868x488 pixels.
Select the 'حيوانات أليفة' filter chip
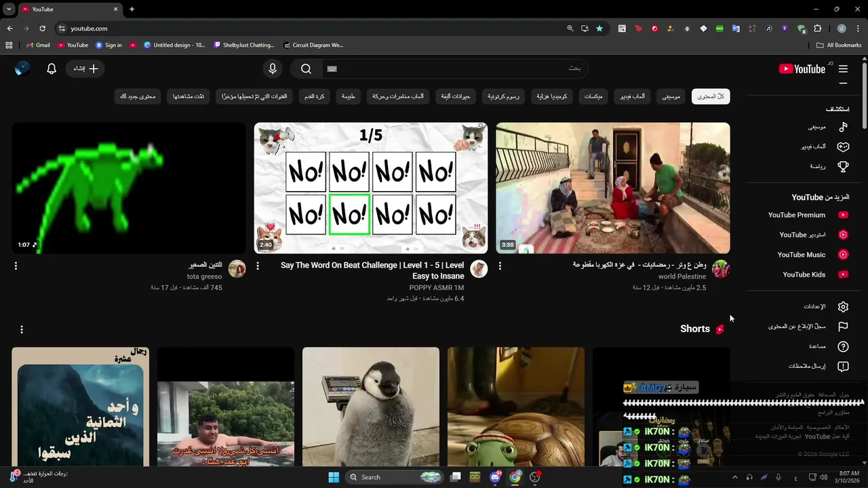click(456, 96)
